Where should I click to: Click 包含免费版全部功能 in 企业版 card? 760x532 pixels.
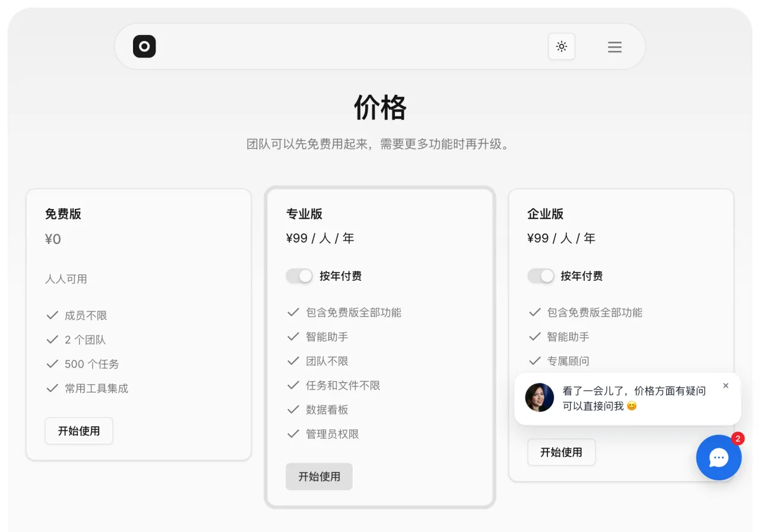coord(595,312)
